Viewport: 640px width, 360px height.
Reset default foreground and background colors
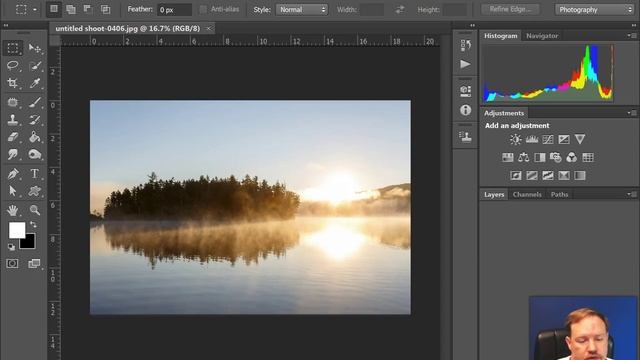pos(11,247)
